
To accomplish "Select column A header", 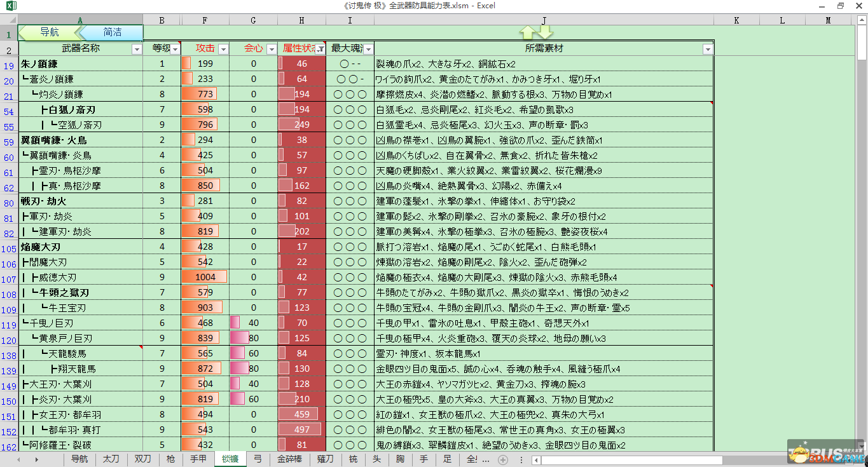I will coord(80,20).
